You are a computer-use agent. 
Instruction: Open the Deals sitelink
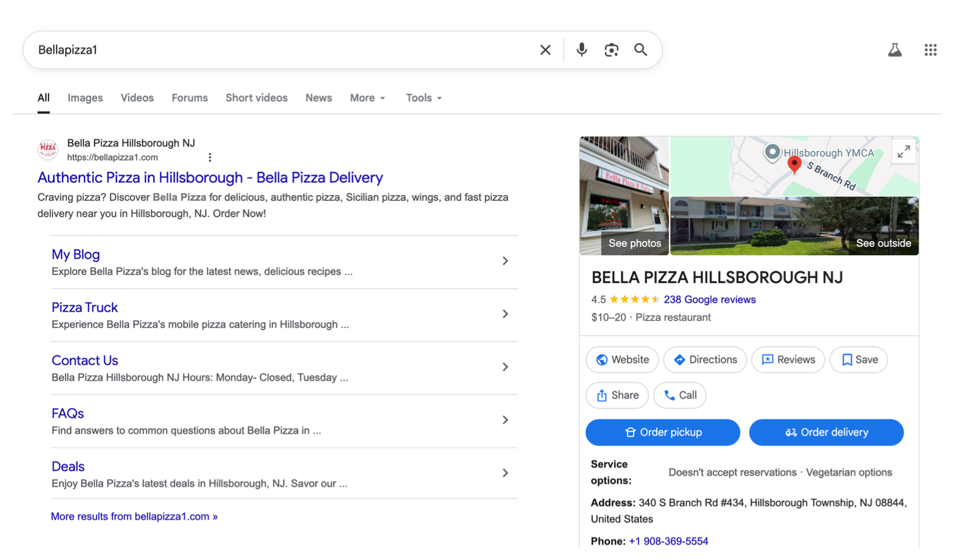coord(68,467)
